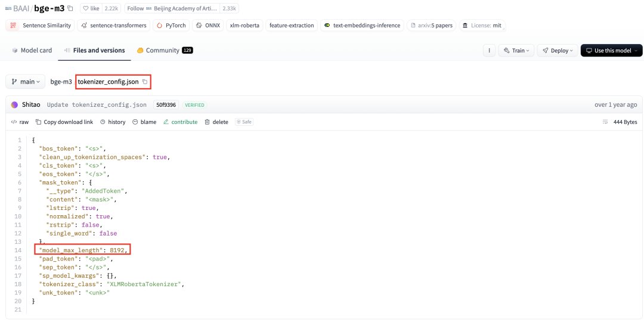This screenshot has height=322, width=644.
Task: Open Shitao's user profile
Action: tap(31, 105)
